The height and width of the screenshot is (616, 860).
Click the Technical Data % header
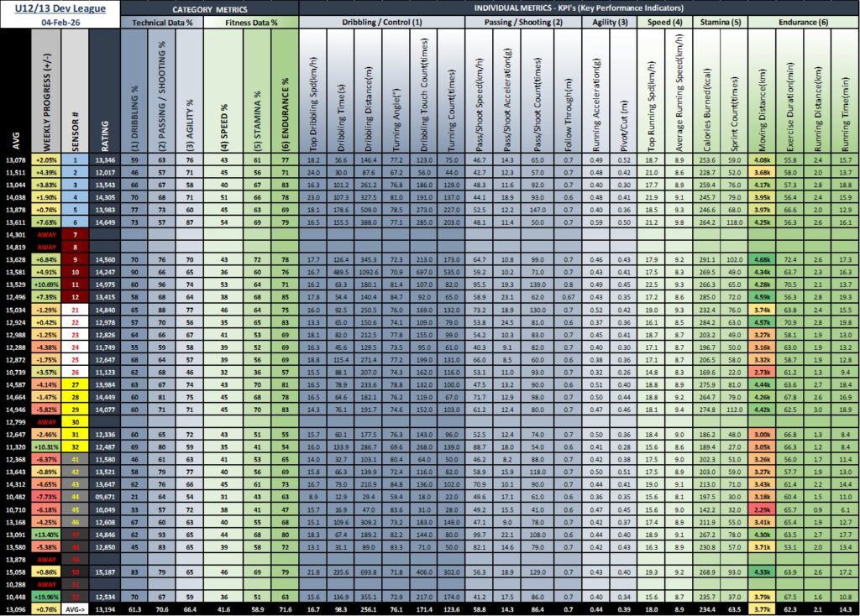coord(161,23)
